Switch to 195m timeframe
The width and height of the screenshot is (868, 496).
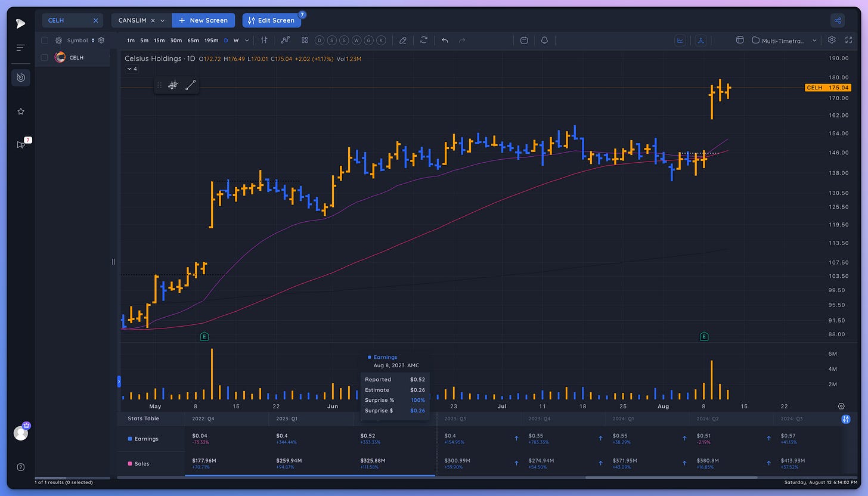click(211, 41)
